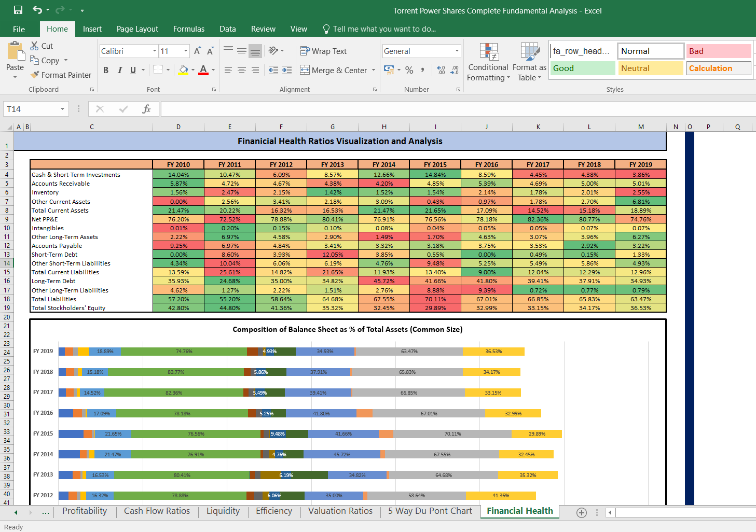Viewport: 756px width, 532px height.
Task: Apply the Bad cell style
Action: click(719, 51)
